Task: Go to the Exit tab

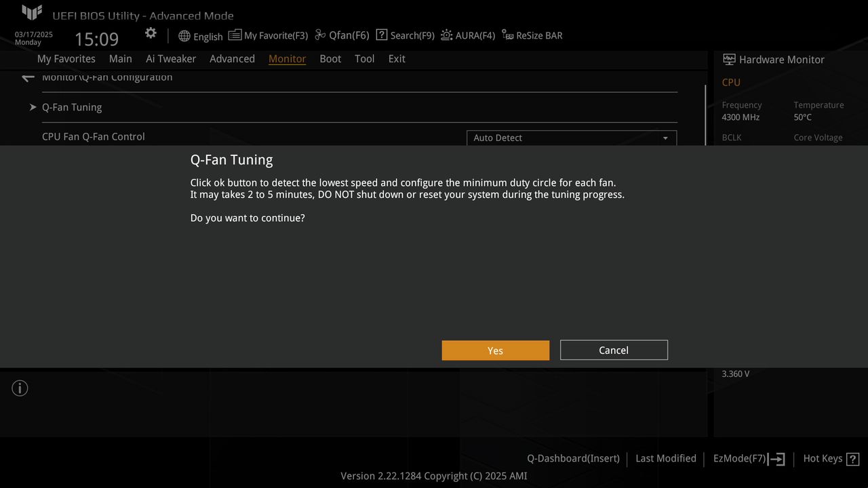Action: pyautogui.click(x=397, y=59)
